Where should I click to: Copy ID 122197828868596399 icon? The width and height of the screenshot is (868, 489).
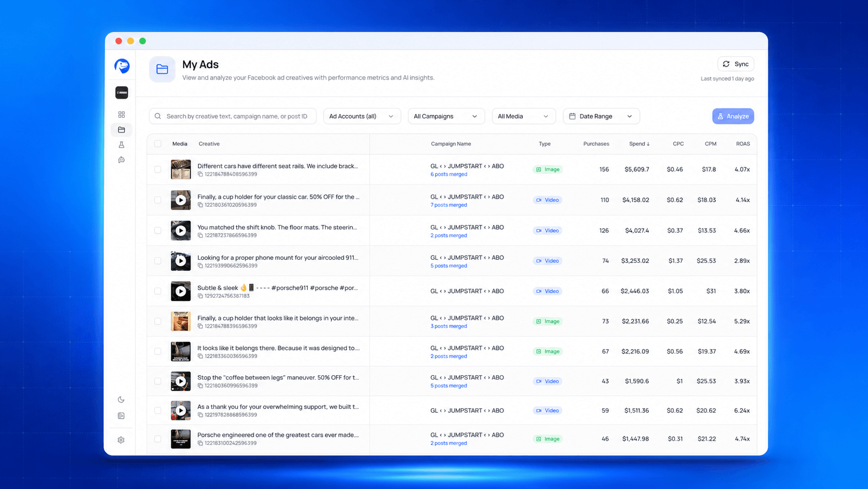(x=200, y=415)
